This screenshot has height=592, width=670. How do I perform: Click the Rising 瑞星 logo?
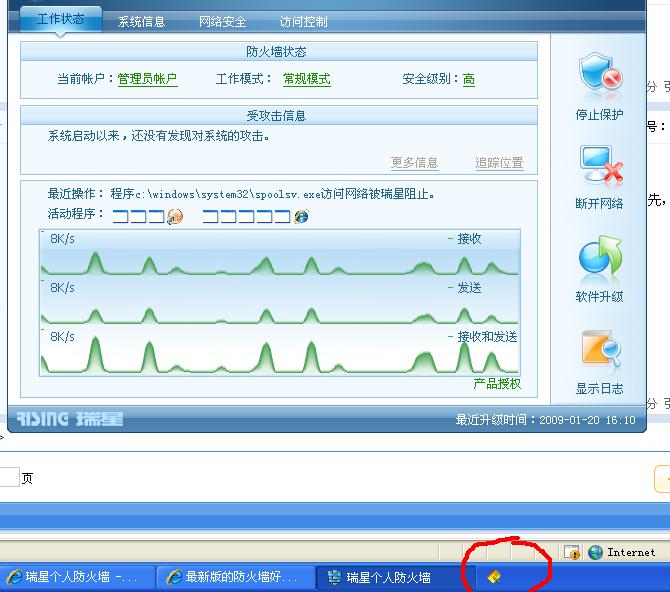tap(70, 419)
